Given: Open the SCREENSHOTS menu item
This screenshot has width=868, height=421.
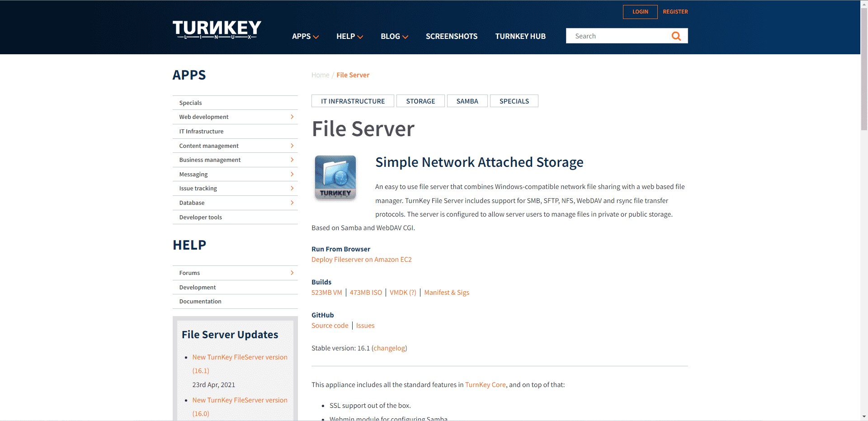Looking at the screenshot, I should (x=452, y=36).
